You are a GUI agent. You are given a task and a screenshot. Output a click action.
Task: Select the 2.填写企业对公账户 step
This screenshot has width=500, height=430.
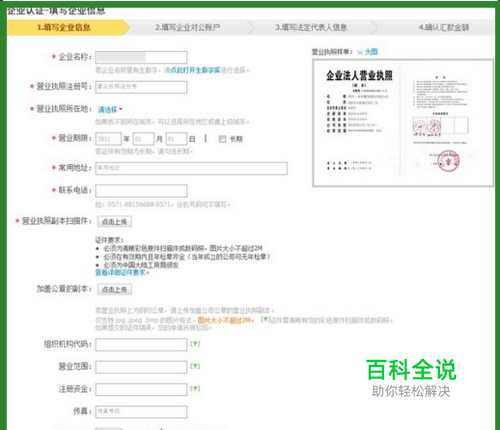point(188,27)
